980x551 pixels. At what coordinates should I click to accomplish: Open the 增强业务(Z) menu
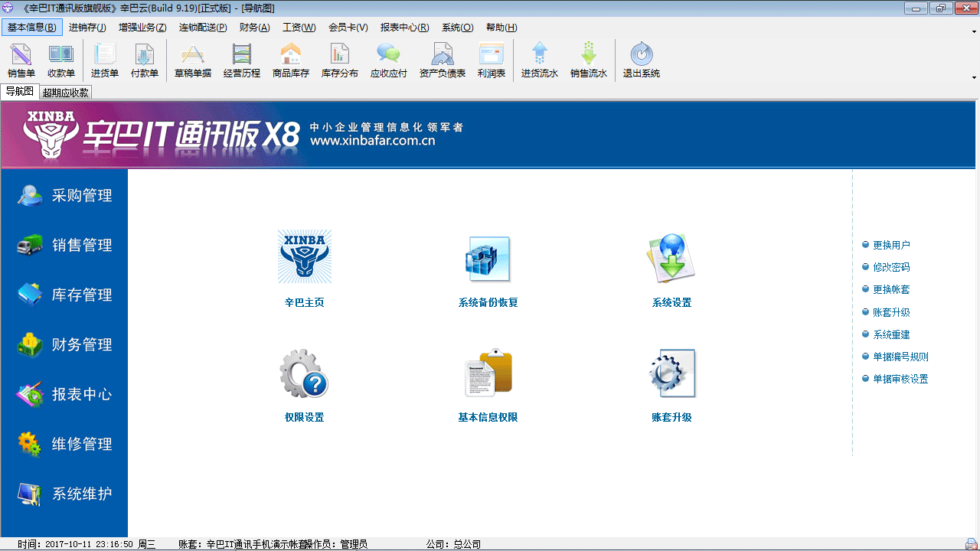pyautogui.click(x=142, y=28)
